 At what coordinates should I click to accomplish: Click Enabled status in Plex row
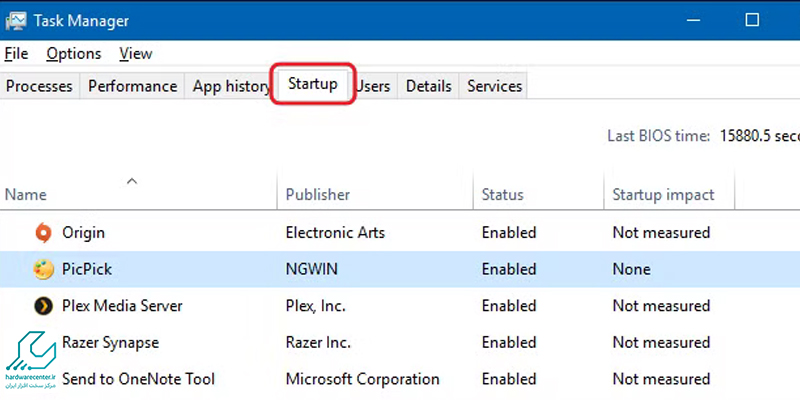tap(509, 306)
